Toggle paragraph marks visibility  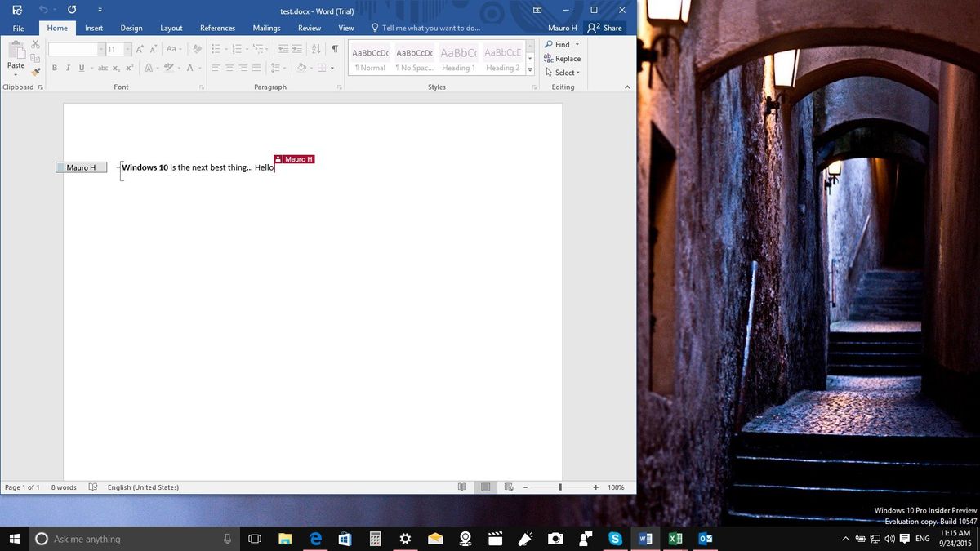(335, 49)
